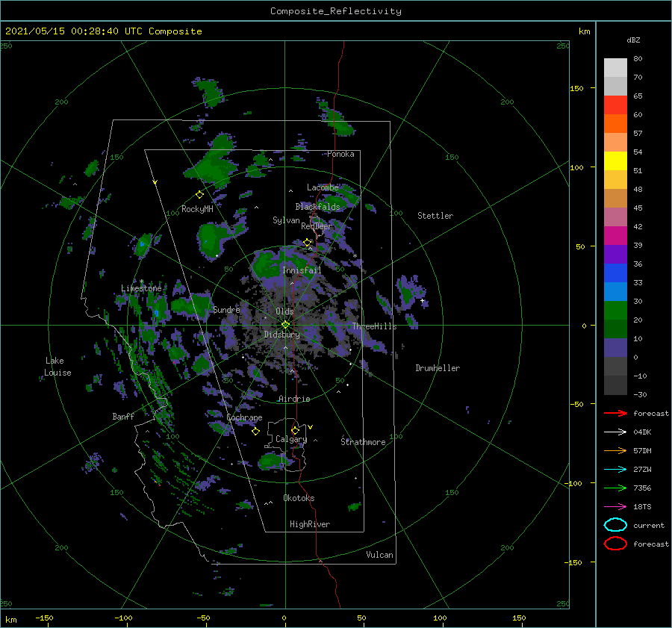This screenshot has width=672, height=628.
Task: Click the Olds label
Action: click(x=284, y=311)
